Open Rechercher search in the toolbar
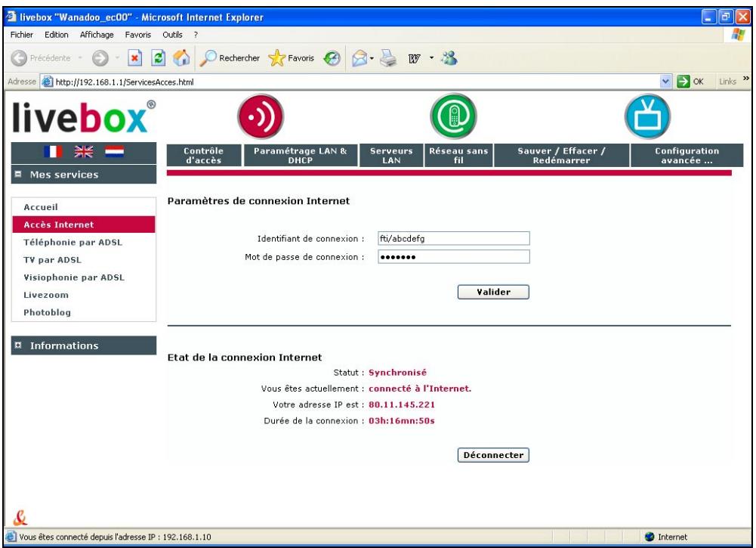 click(230, 58)
